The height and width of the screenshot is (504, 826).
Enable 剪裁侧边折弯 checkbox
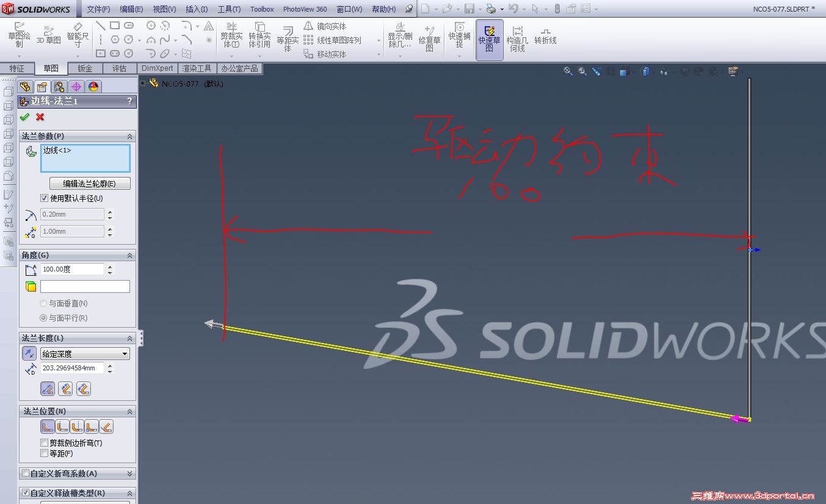tap(44, 443)
